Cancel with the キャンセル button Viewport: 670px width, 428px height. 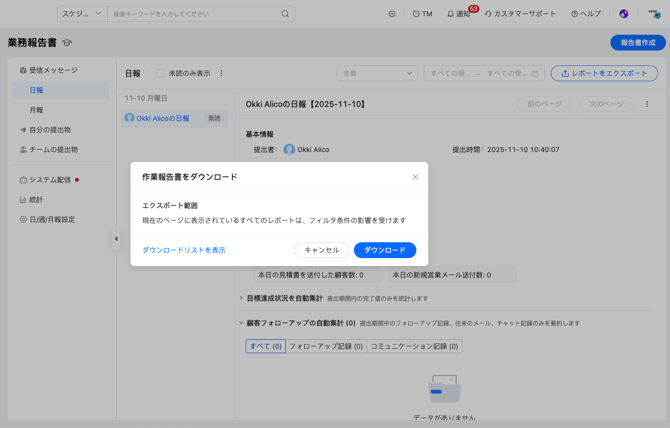pos(322,250)
